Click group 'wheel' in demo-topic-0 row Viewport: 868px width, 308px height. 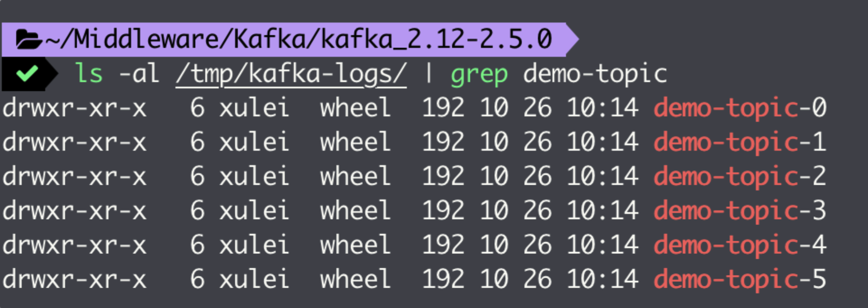tap(355, 107)
